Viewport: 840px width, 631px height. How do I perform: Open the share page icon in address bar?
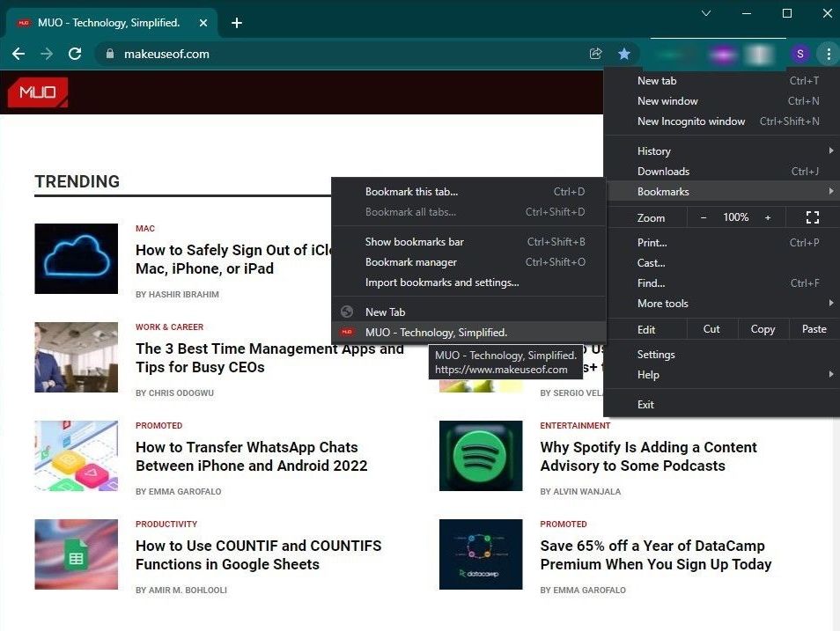[596, 54]
